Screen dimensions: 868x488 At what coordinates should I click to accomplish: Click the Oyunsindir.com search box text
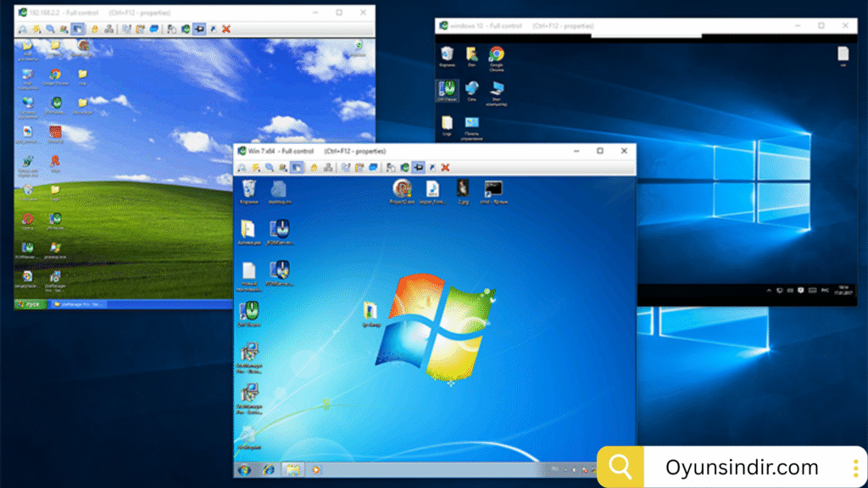742,467
